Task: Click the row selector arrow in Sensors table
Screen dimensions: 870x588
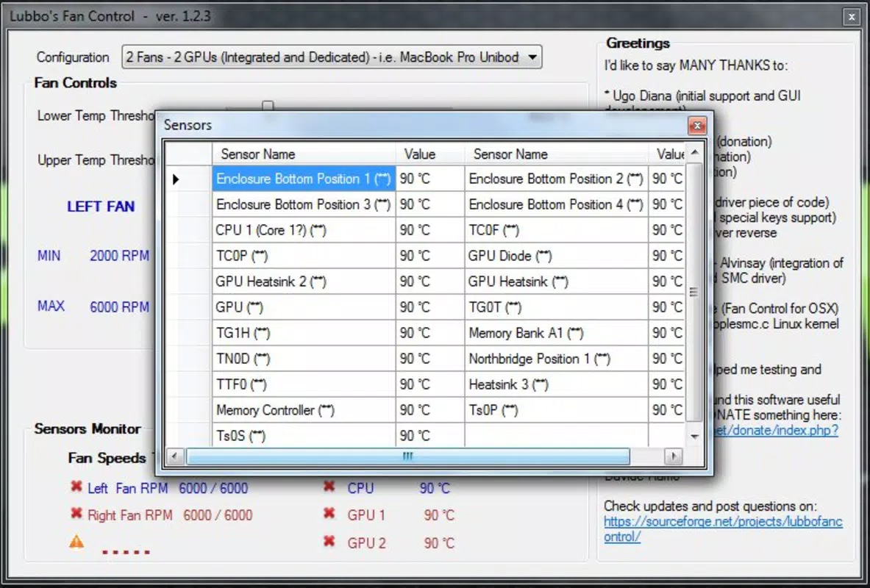Action: coord(176,179)
